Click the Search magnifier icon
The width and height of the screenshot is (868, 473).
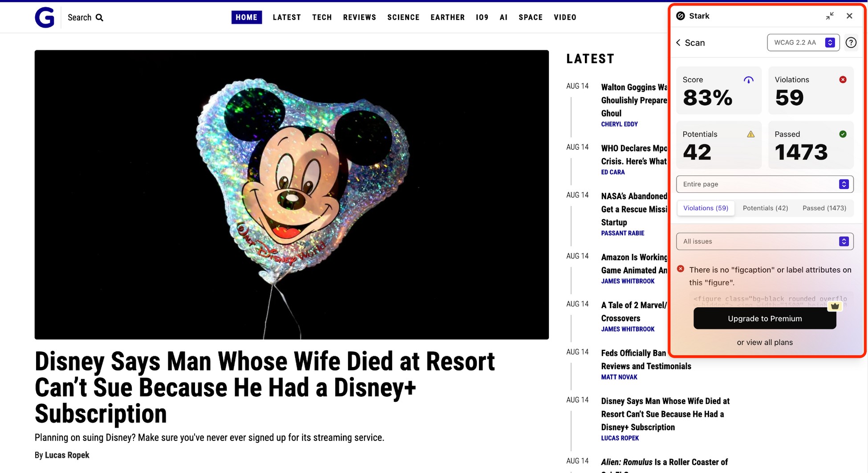coord(100,17)
